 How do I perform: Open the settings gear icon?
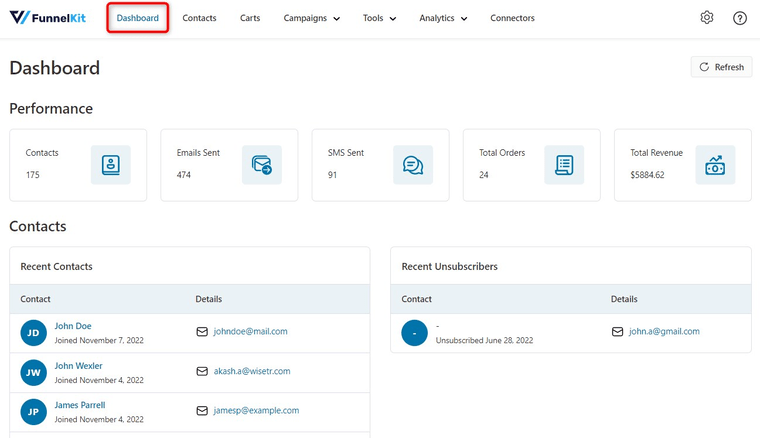coord(707,18)
